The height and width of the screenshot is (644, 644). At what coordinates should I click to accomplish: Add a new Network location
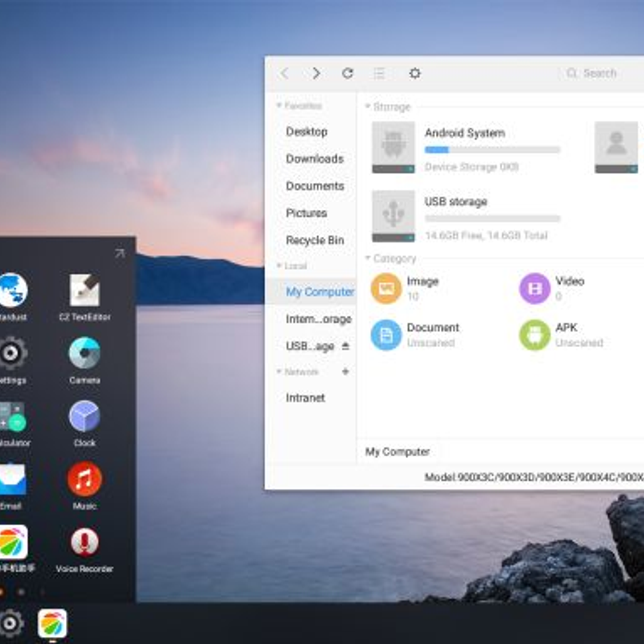point(345,372)
